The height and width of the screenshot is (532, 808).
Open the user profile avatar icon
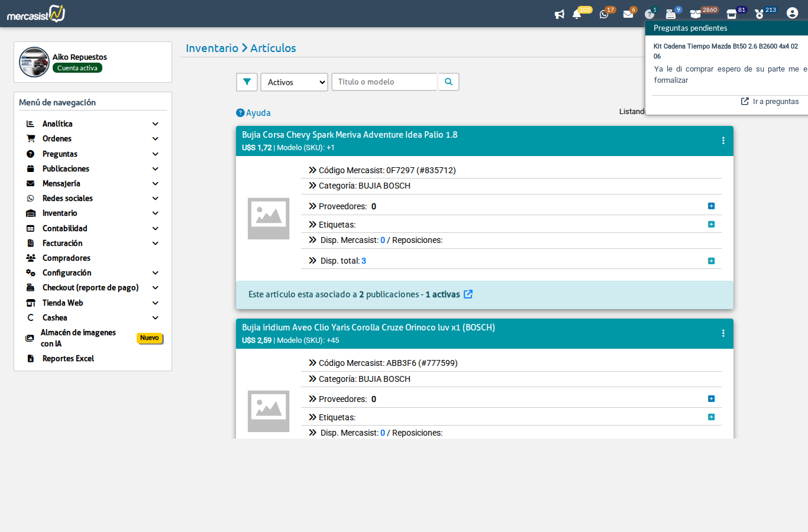tap(792, 13)
